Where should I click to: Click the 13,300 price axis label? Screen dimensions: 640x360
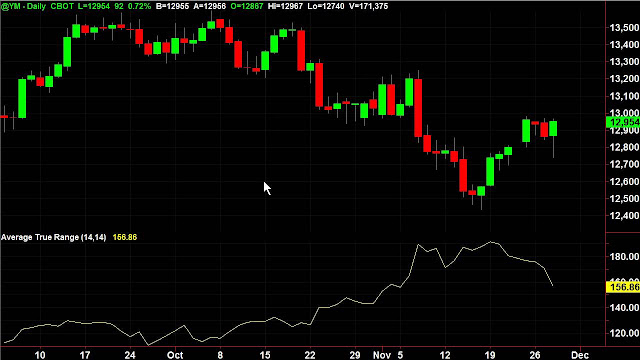click(624, 62)
